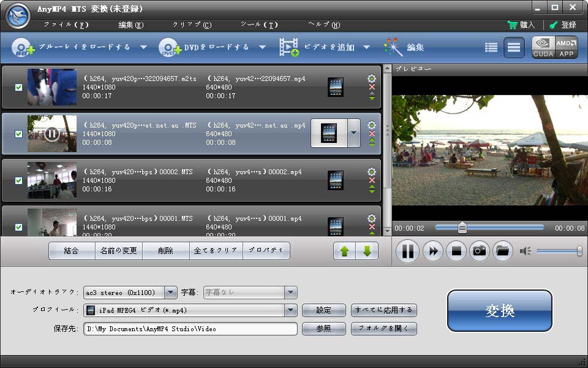Uncheck the 00001.MTS file checkbox
588x368 pixels.
tap(18, 227)
